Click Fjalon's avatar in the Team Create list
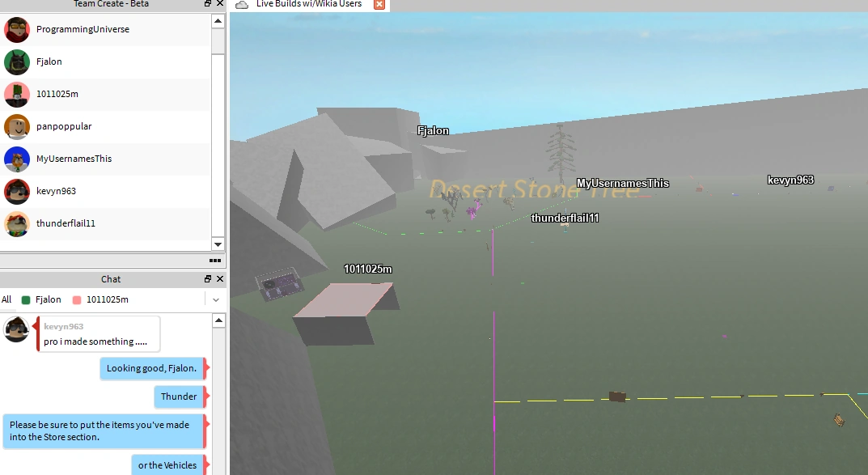The height and width of the screenshot is (475, 868). tap(17, 62)
